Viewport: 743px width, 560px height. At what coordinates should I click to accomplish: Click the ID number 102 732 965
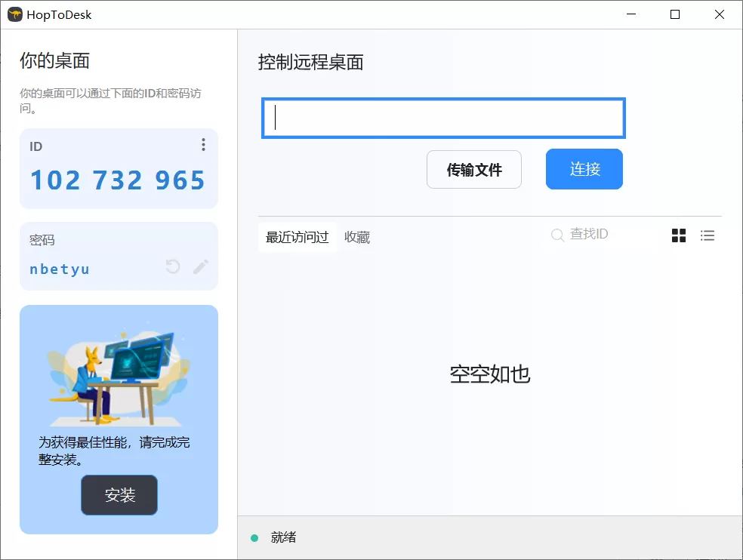click(x=117, y=180)
